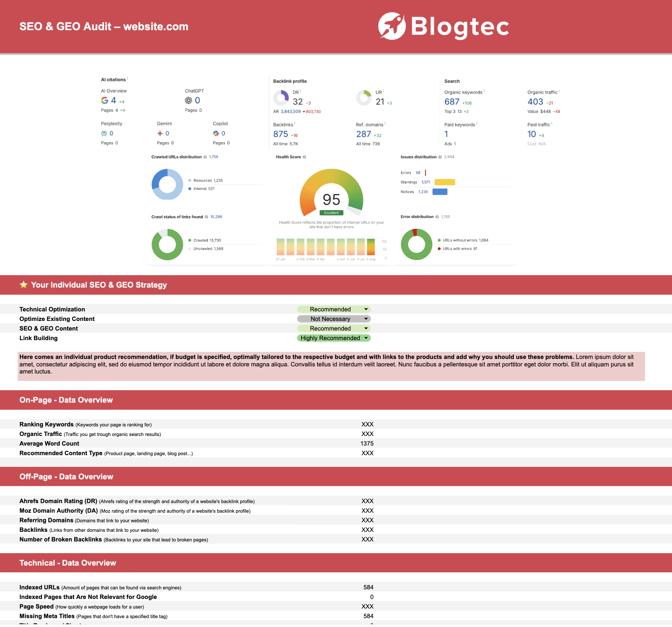
Task: Click the On-Page - Data Overview header
Action: [66, 400]
